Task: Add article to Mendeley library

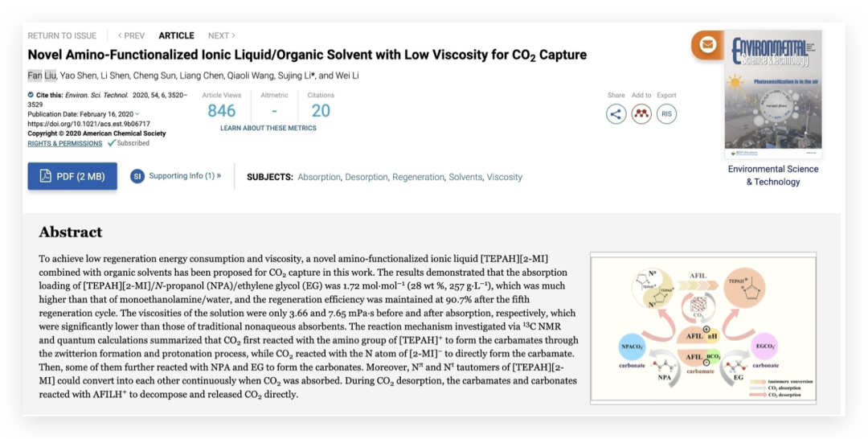Action: point(641,113)
